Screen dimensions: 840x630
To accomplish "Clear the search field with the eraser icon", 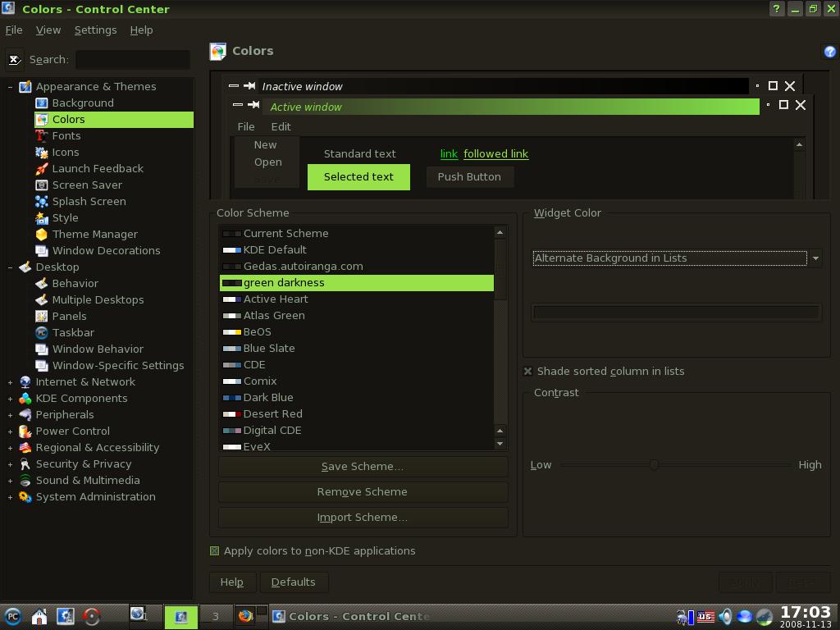I will 15,59.
